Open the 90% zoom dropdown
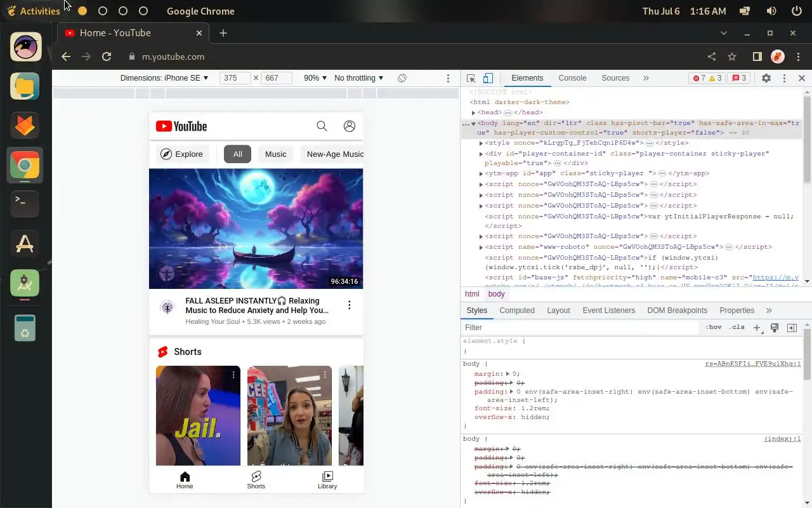 (315, 78)
